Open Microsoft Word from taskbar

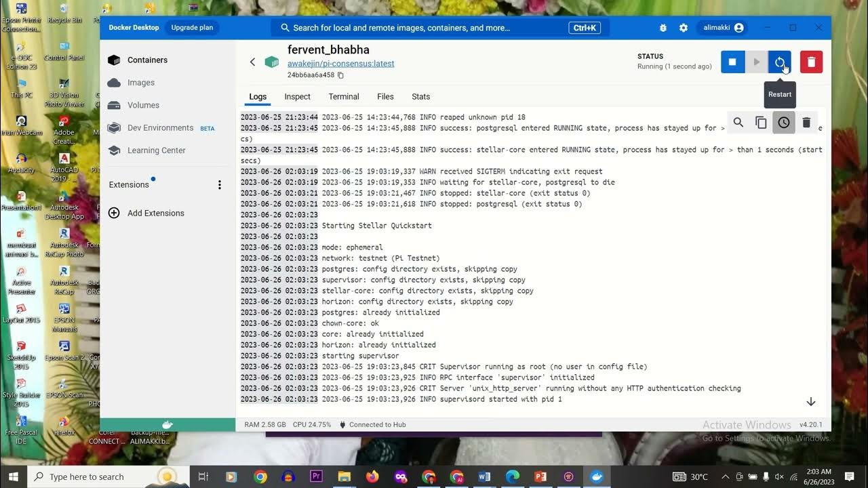pos(484,476)
